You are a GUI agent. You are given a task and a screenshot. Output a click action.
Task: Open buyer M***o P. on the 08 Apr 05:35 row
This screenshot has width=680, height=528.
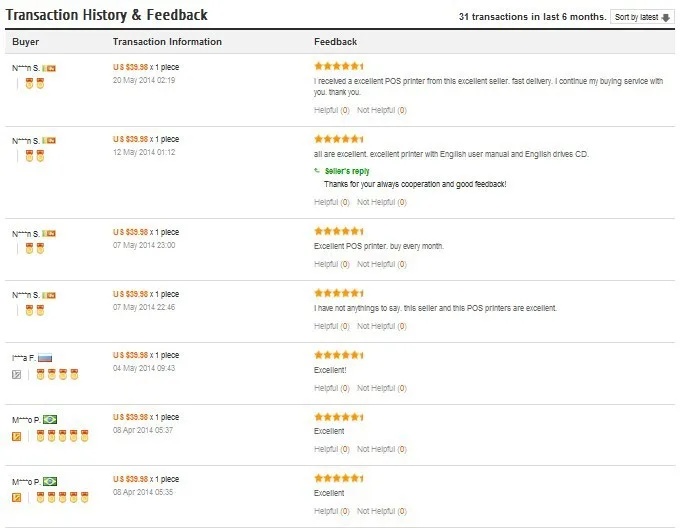[26, 482]
